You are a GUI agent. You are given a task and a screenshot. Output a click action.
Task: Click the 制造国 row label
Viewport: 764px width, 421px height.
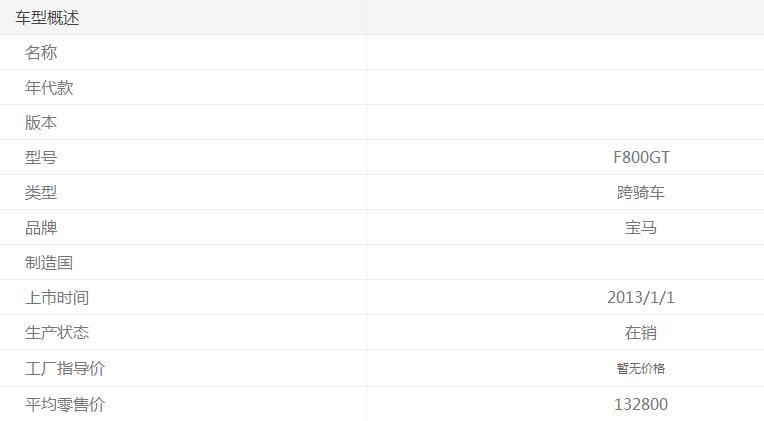(x=49, y=263)
